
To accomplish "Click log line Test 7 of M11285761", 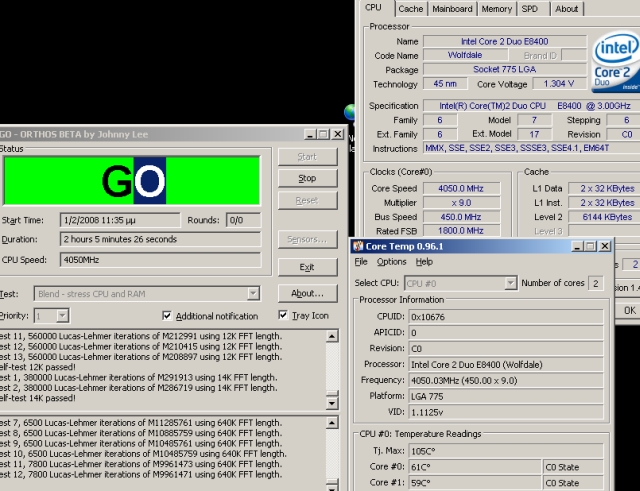I will click(x=141, y=423).
